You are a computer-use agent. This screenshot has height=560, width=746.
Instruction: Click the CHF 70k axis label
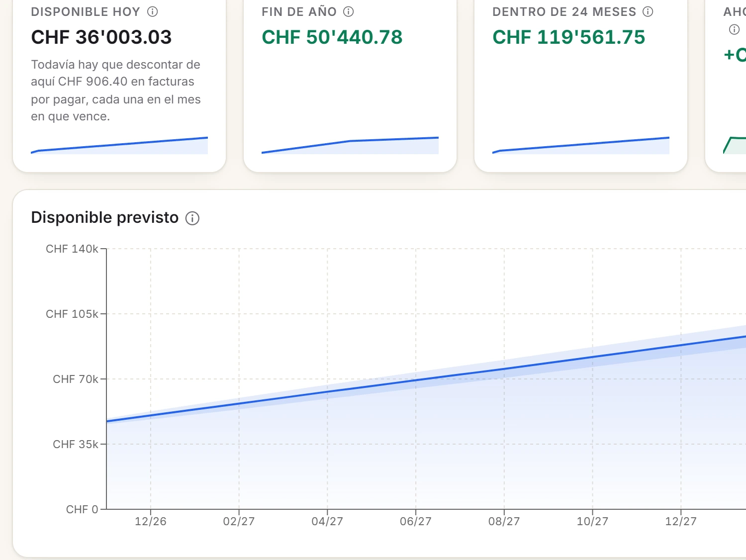[76, 379]
